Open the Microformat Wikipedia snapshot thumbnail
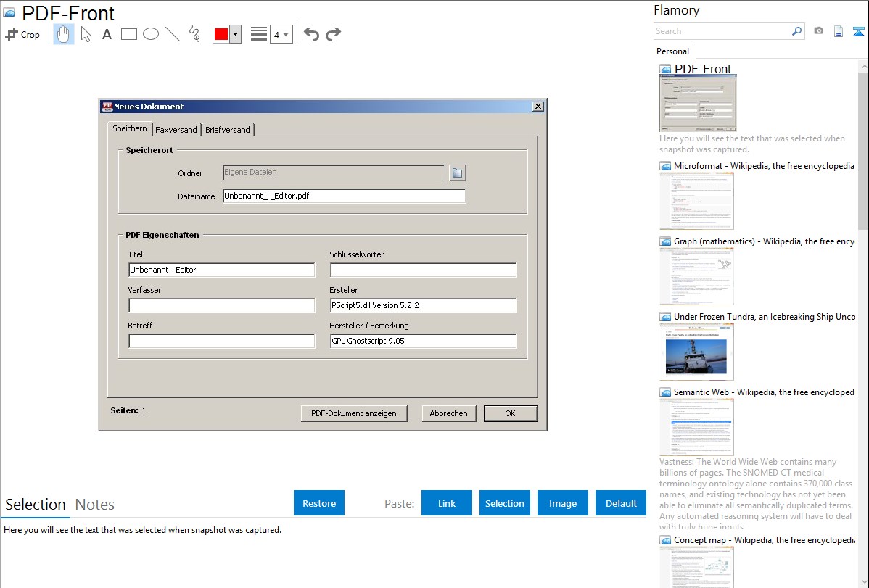Screen dimensions: 869x588 [x=696, y=201]
